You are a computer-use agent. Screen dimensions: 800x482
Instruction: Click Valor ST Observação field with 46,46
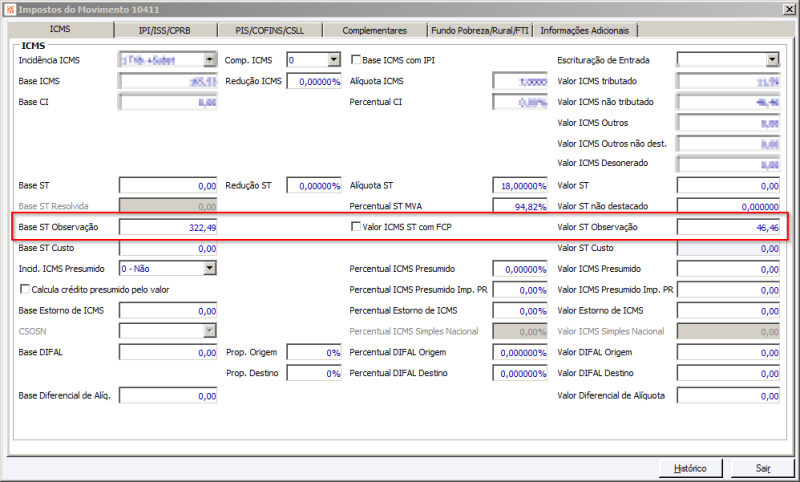[x=728, y=227]
